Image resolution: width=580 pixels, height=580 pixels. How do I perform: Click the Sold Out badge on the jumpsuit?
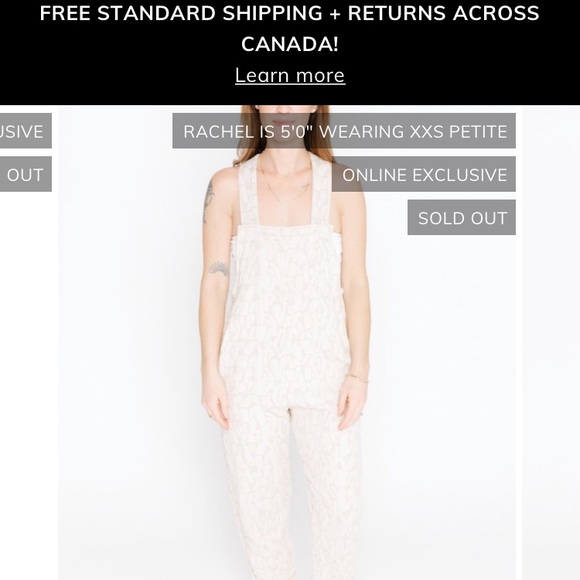pos(462,218)
